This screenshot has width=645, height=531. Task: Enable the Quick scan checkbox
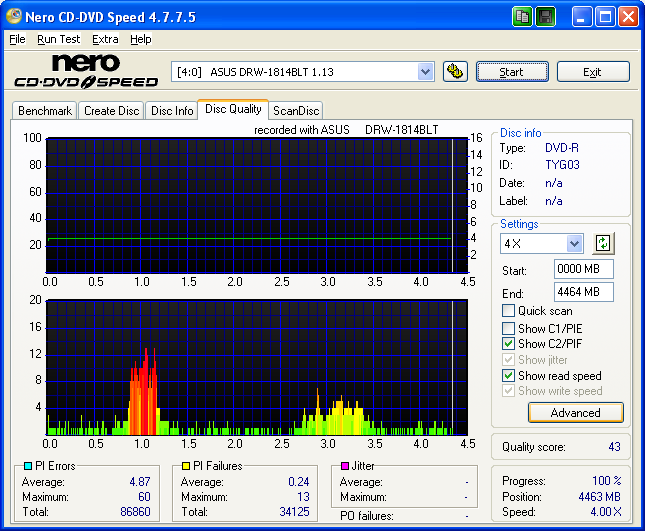[x=508, y=311]
